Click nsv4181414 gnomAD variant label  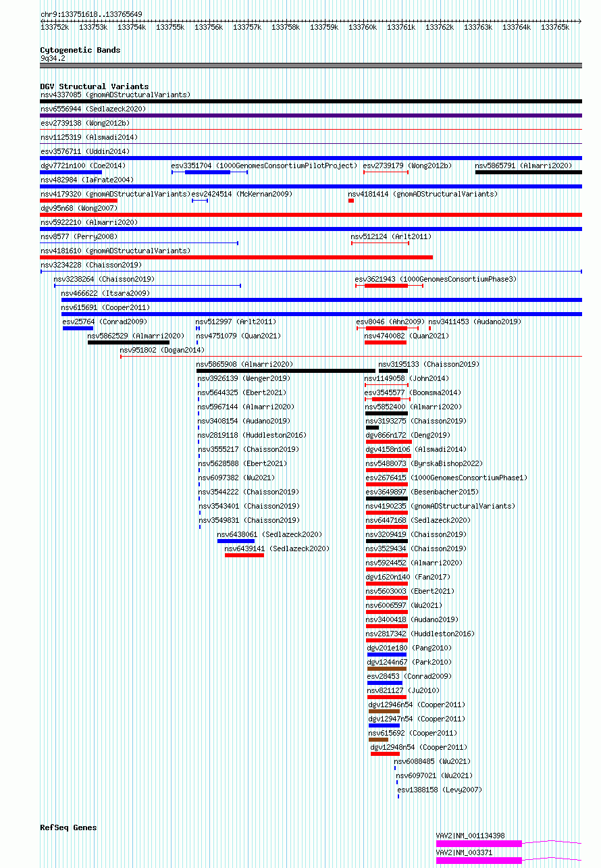click(x=423, y=195)
